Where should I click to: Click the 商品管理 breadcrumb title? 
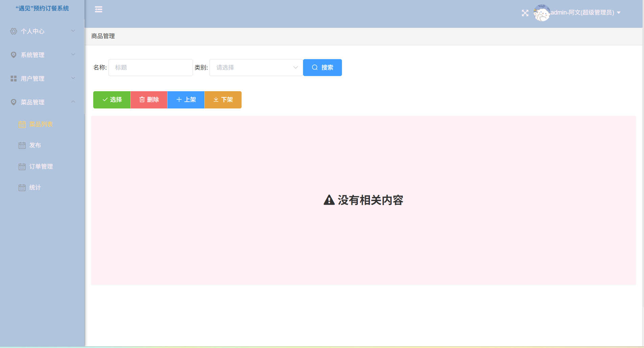tap(103, 36)
